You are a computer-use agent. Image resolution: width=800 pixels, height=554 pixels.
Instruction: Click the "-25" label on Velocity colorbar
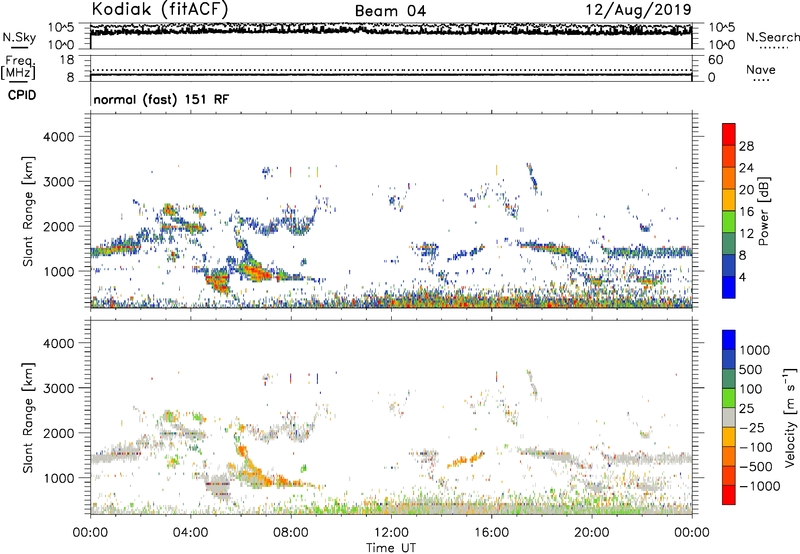click(x=753, y=428)
